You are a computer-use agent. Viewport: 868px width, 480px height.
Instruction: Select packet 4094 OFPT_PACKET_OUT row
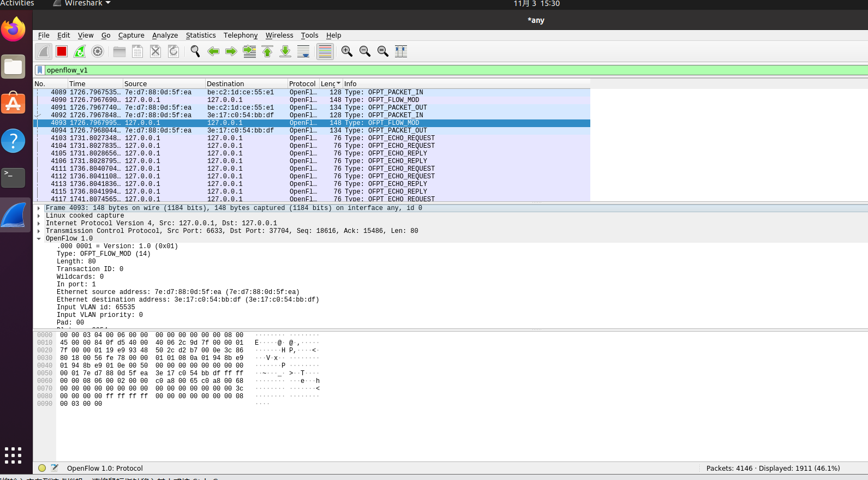[312, 131]
